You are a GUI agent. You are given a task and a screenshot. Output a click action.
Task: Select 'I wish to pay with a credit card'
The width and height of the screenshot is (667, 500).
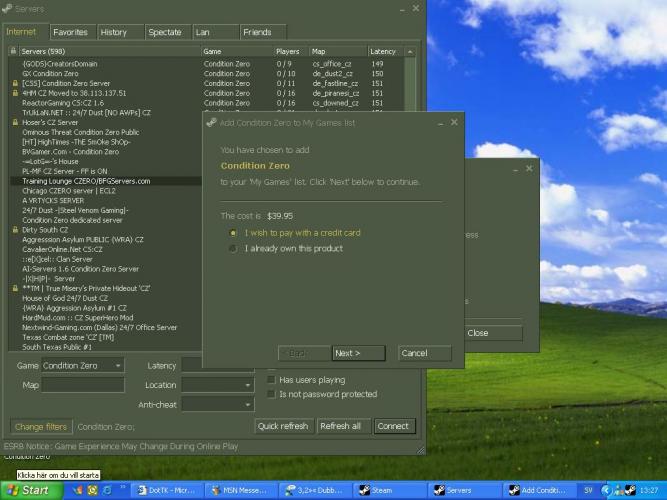[233, 233]
